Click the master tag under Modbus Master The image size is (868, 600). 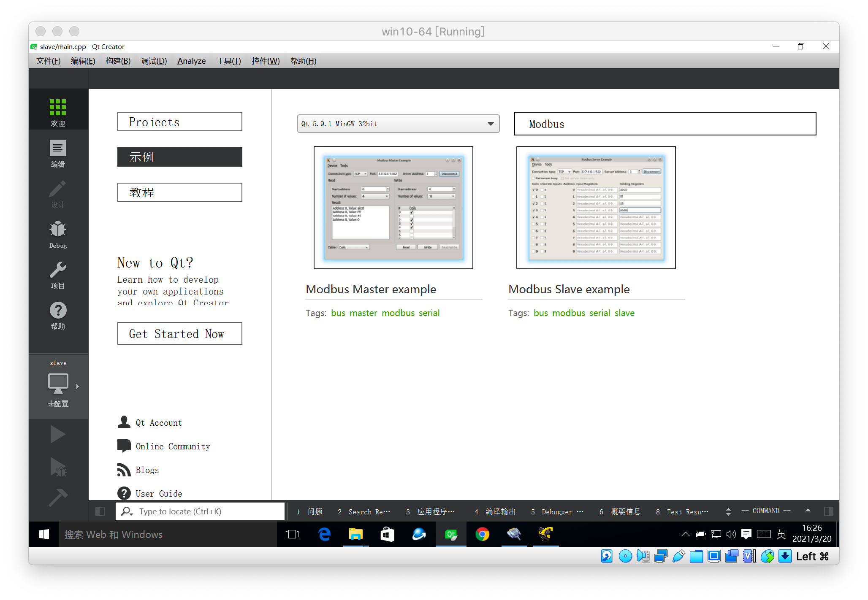[x=363, y=313]
